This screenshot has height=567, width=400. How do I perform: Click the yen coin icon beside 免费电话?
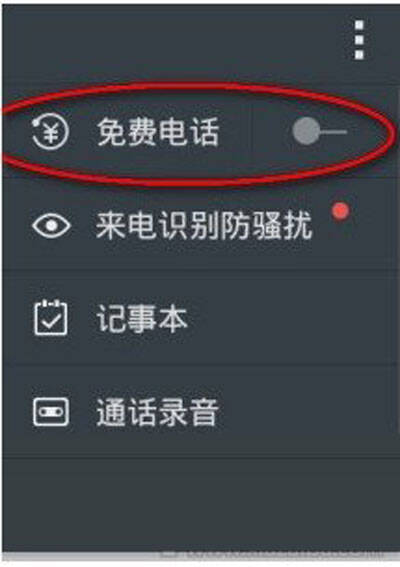50,132
